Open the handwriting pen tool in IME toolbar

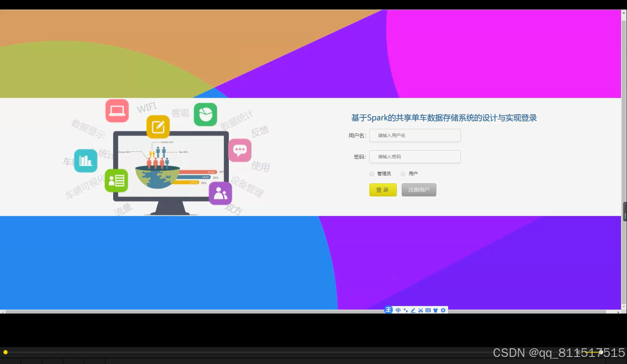tap(413, 310)
